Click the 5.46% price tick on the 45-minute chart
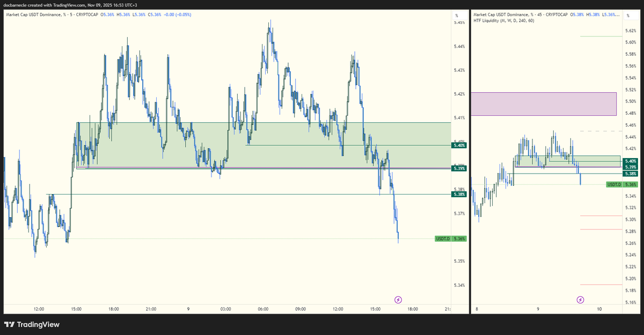 (631, 125)
